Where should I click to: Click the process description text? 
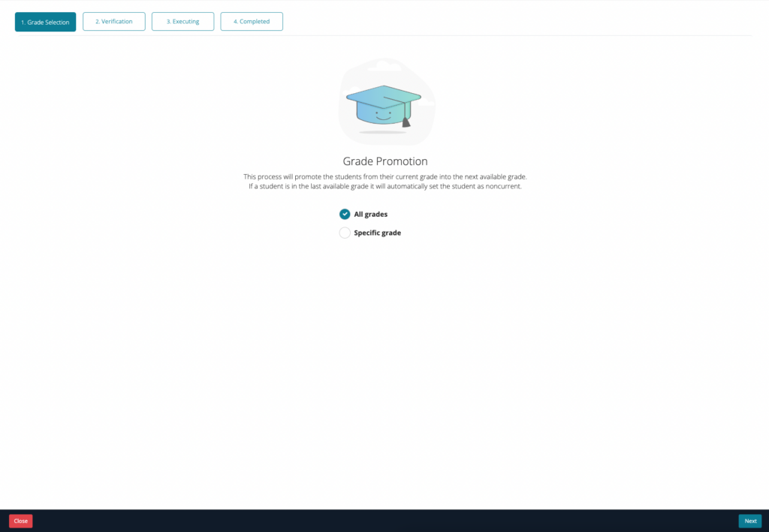coord(386,181)
